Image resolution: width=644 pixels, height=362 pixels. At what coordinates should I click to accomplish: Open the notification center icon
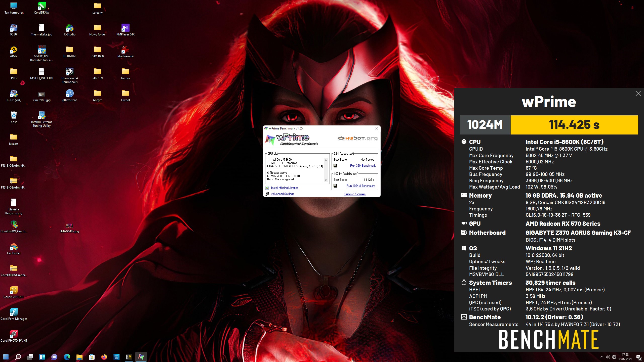pyautogui.click(x=638, y=357)
